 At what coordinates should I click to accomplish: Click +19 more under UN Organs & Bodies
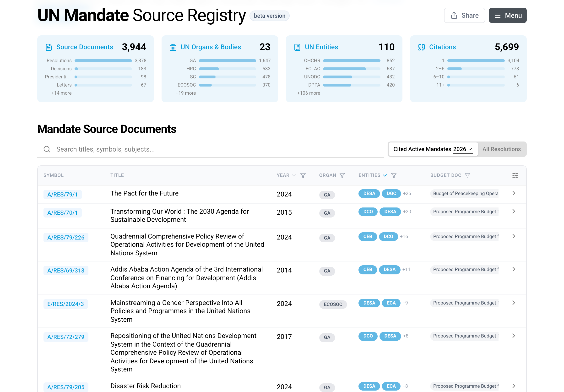(x=186, y=93)
